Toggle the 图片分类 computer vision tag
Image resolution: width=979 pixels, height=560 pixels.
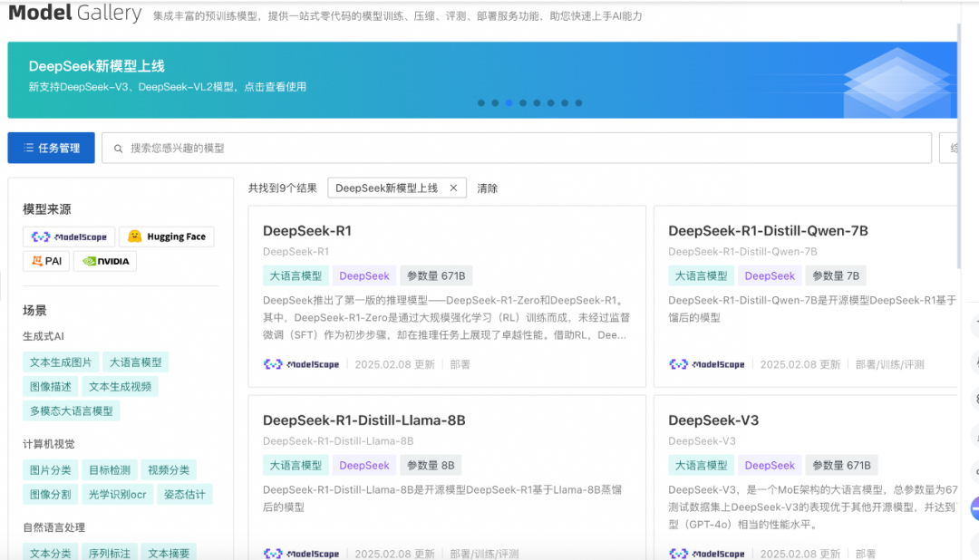click(x=51, y=470)
